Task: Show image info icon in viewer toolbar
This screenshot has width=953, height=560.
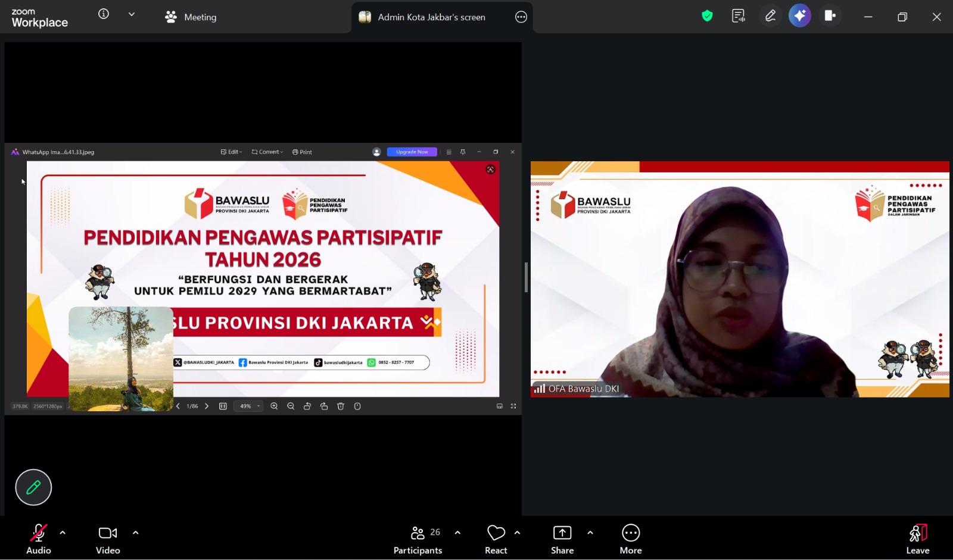Action: point(357,406)
